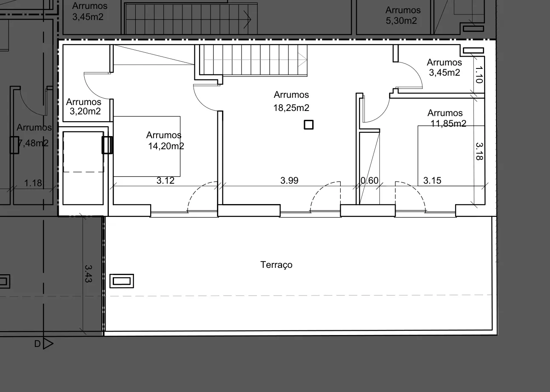This screenshot has width=550, height=392.
Task: Select the Arrumos 18,25m2 room label
Action: [291, 101]
